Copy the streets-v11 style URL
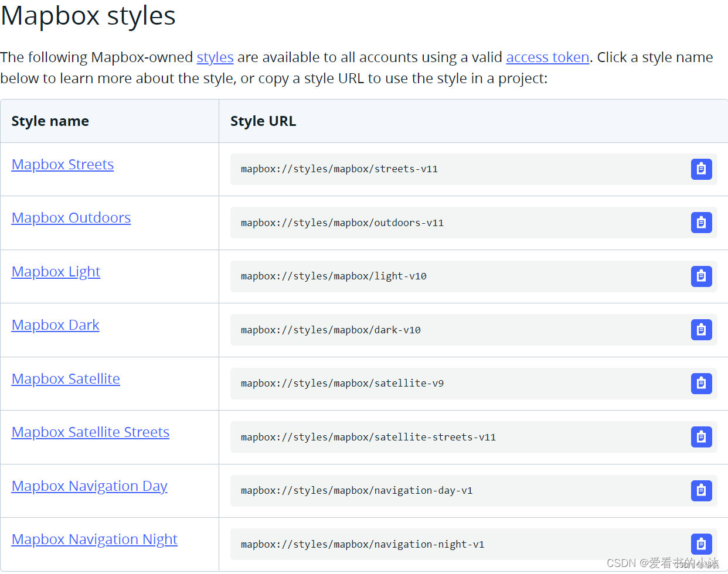 [701, 169]
